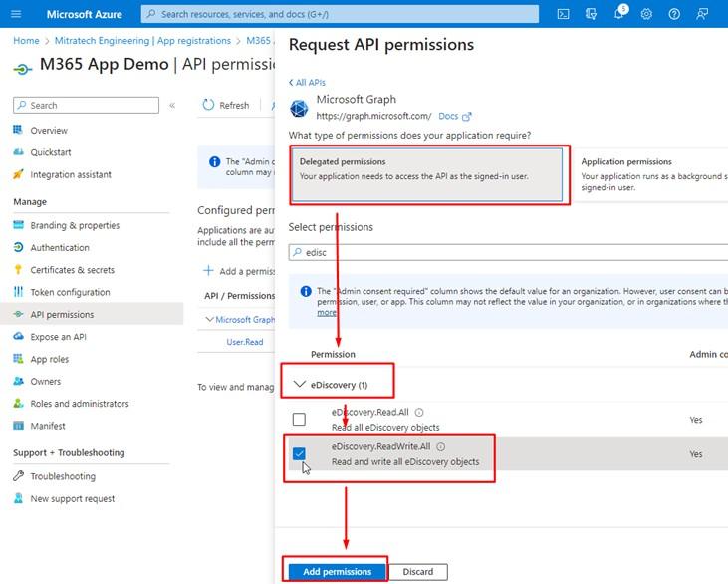
Task: Open Authentication in the left menu
Action: click(x=60, y=247)
